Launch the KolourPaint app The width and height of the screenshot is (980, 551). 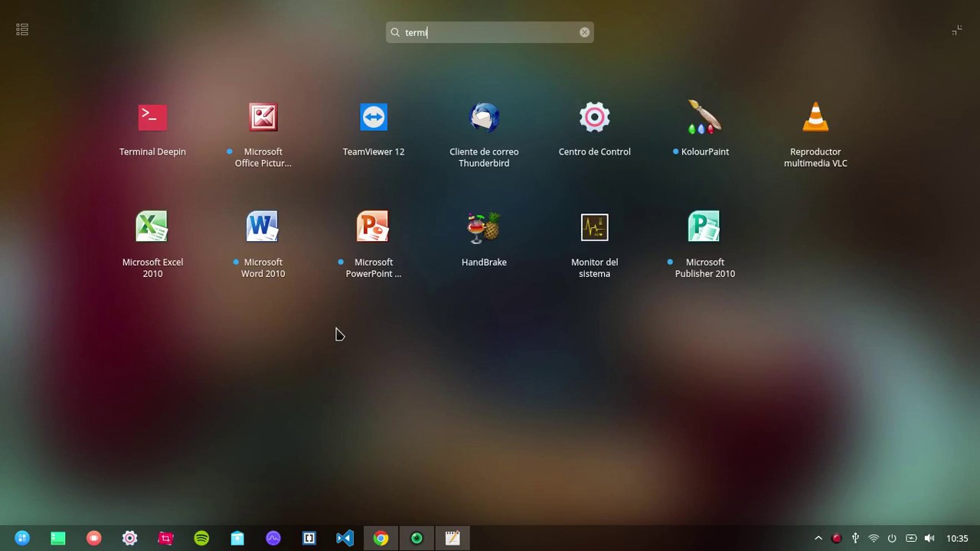coord(704,117)
